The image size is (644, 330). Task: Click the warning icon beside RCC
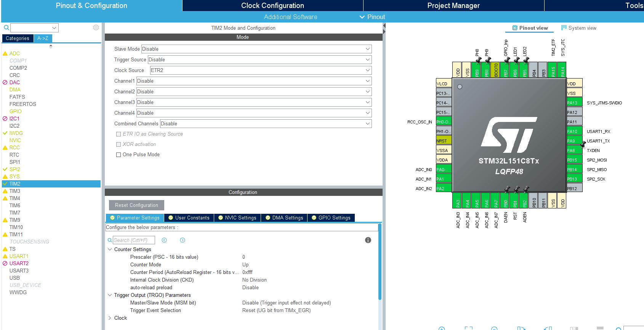click(x=5, y=147)
